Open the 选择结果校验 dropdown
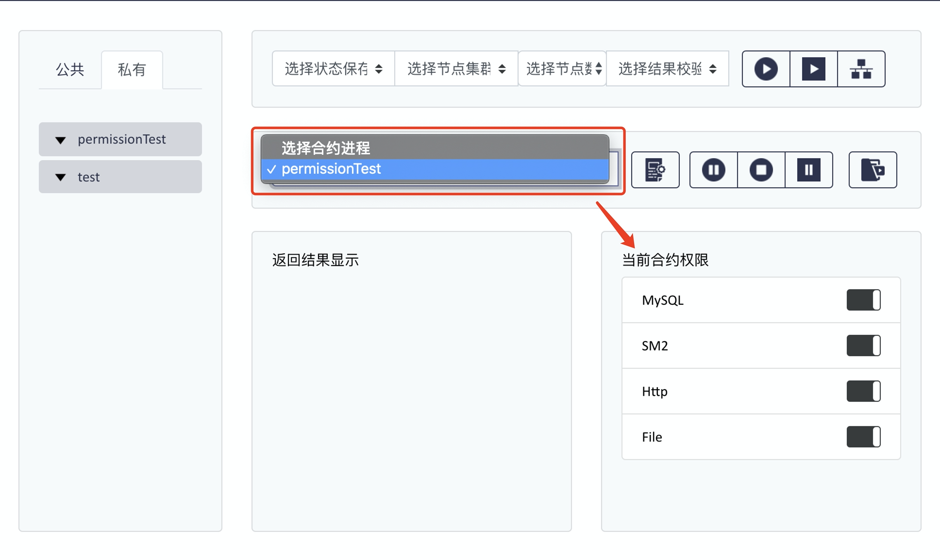This screenshot has height=560, width=940. 667,69
